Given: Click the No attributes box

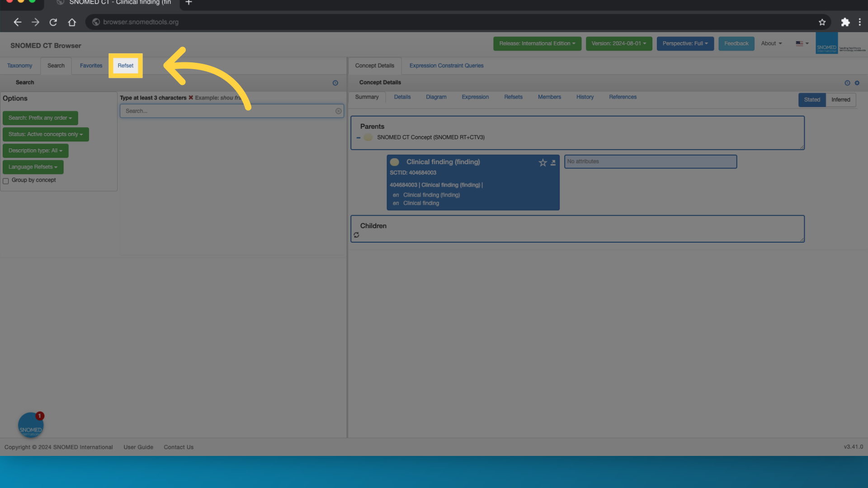Looking at the screenshot, I should tap(650, 162).
